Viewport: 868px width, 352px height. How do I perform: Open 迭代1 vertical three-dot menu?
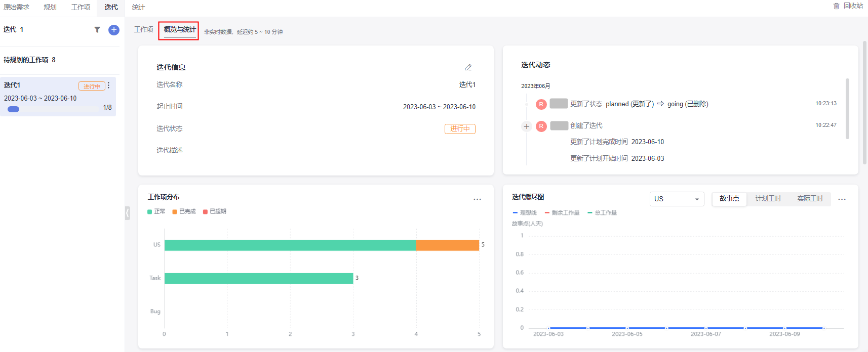click(x=108, y=85)
